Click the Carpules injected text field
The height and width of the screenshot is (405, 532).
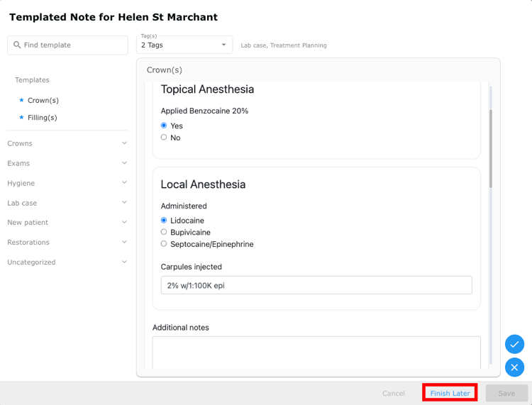(x=316, y=285)
